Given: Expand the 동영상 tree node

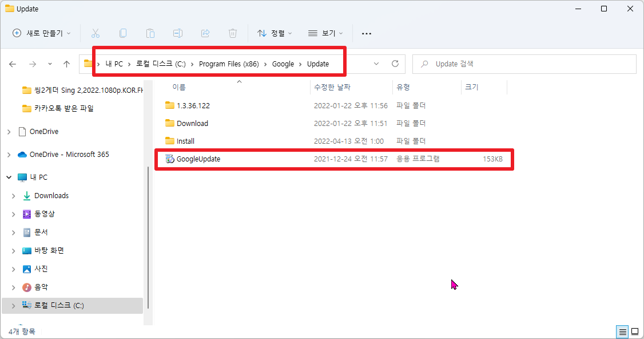Looking at the screenshot, I should coord(14,214).
